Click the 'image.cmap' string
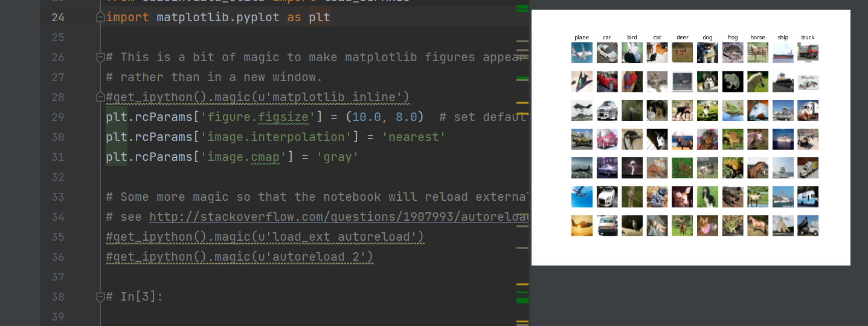 pyautogui.click(x=243, y=157)
